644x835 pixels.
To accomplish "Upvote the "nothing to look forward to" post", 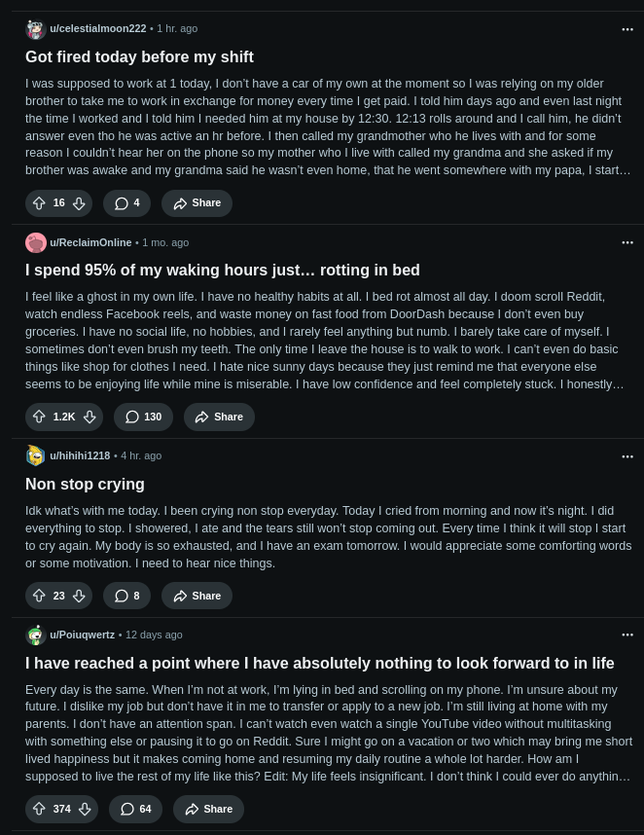I will pyautogui.click(x=39, y=809).
